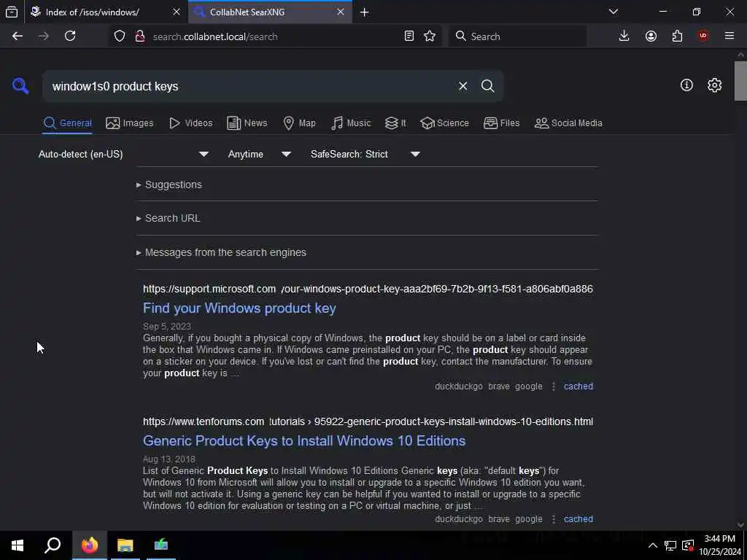Click the support.microsoft.com result URL

[x=368, y=289]
